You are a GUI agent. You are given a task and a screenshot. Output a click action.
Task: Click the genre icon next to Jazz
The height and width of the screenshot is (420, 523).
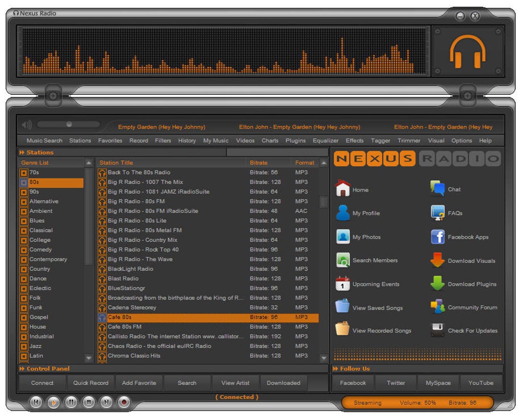24,346
